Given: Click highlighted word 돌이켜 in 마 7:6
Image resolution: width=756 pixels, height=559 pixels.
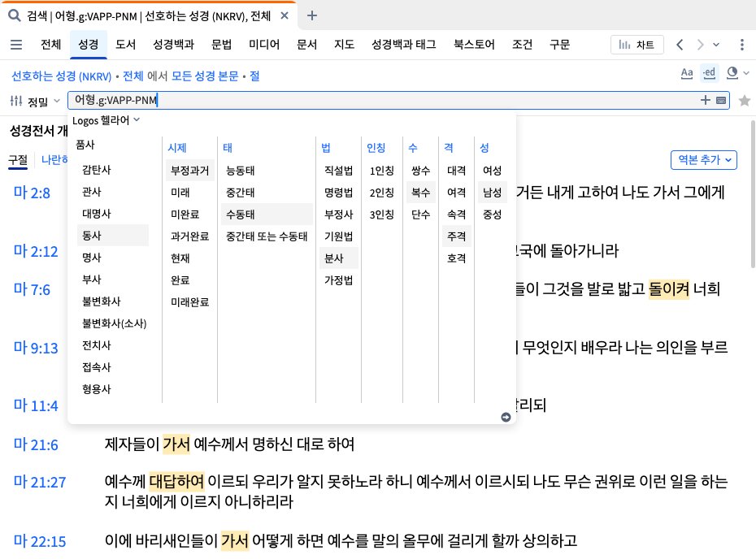Looking at the screenshot, I should coord(669,288).
